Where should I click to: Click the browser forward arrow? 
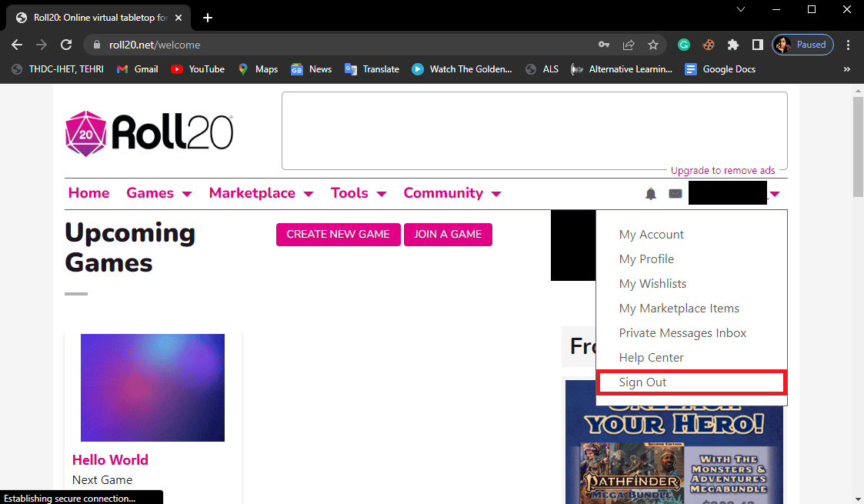click(x=42, y=45)
